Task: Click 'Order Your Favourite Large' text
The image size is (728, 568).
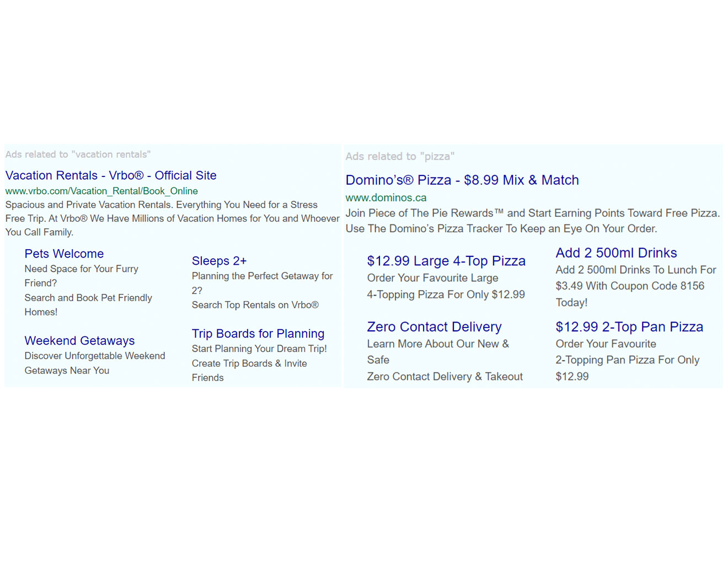Action: click(433, 278)
